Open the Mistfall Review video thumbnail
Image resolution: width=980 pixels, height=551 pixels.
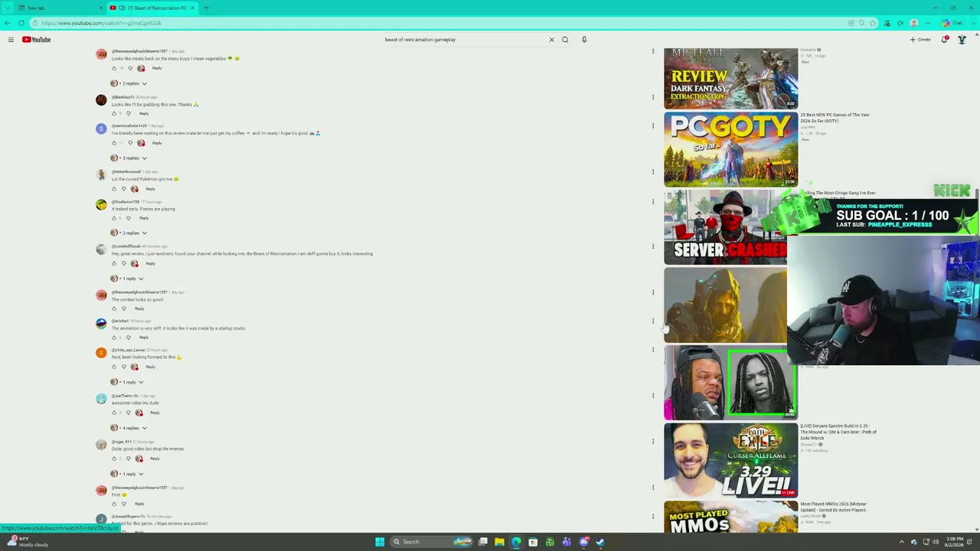click(x=730, y=78)
